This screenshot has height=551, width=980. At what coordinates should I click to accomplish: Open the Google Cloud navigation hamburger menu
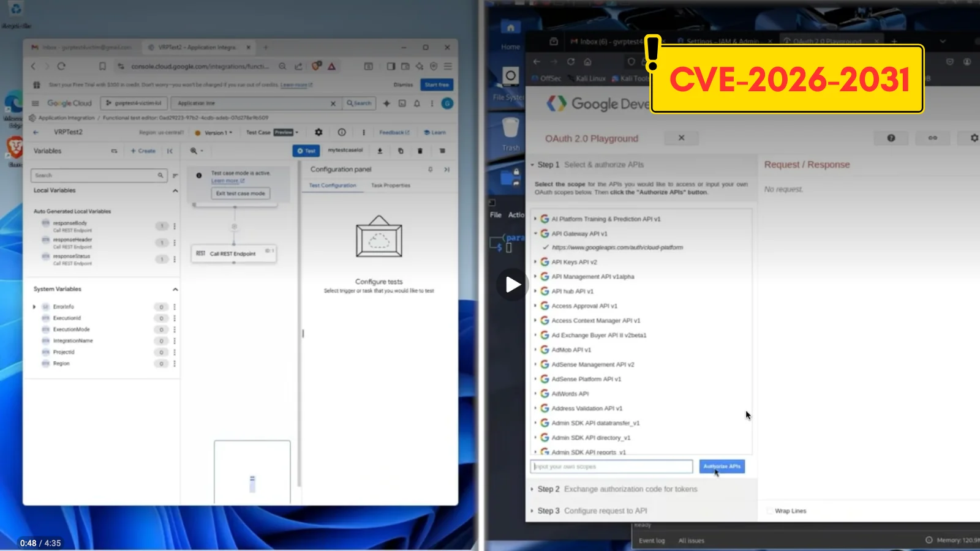36,103
